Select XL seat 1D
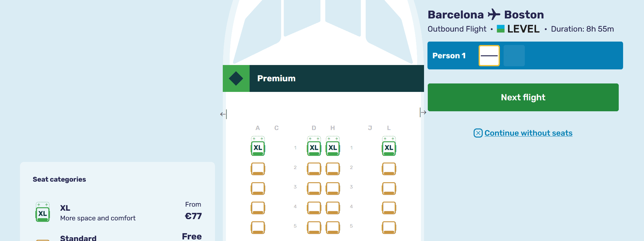The height and width of the screenshot is (241, 644). click(314, 148)
